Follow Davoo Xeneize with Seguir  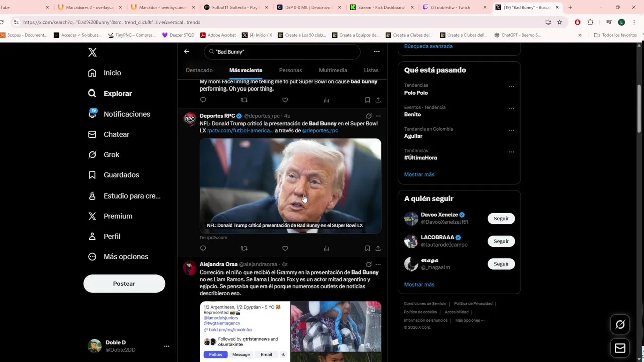click(501, 219)
